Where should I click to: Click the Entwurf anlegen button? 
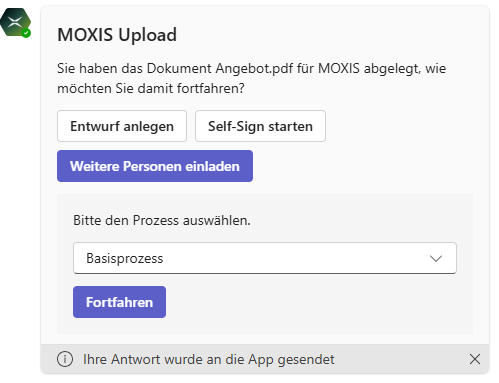(122, 126)
